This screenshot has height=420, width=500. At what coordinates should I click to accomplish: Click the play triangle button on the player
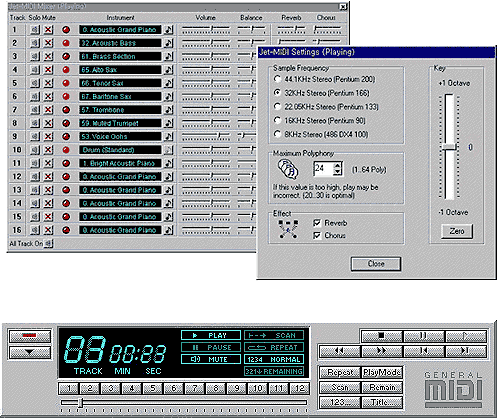pyautogui.click(x=466, y=336)
